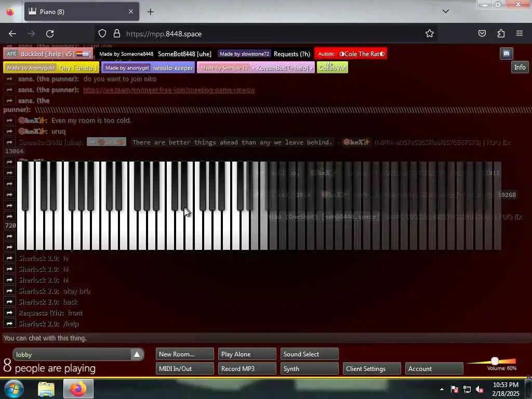The image size is (532, 399).
Task: Open the lobby room dropdown
Action: click(x=72, y=354)
